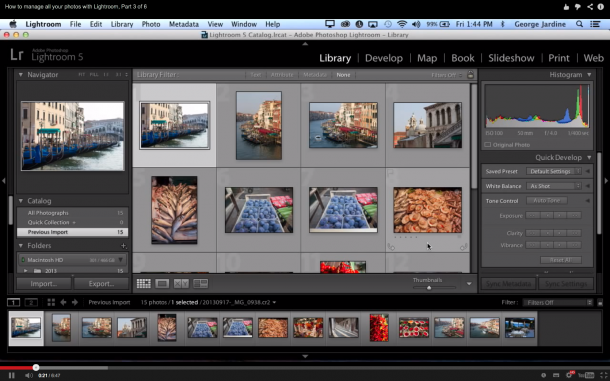Switch to Grid view in toolbar
The width and height of the screenshot is (610, 381).
(144, 284)
